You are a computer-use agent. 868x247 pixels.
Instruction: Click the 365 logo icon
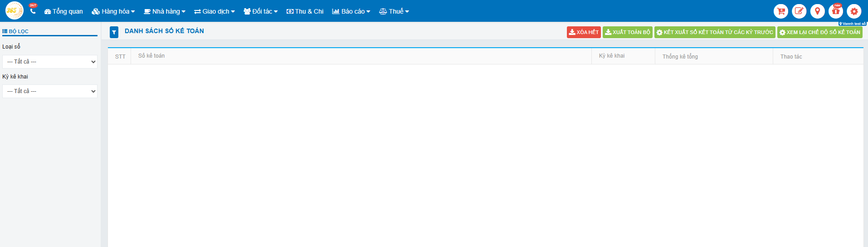(14, 10)
